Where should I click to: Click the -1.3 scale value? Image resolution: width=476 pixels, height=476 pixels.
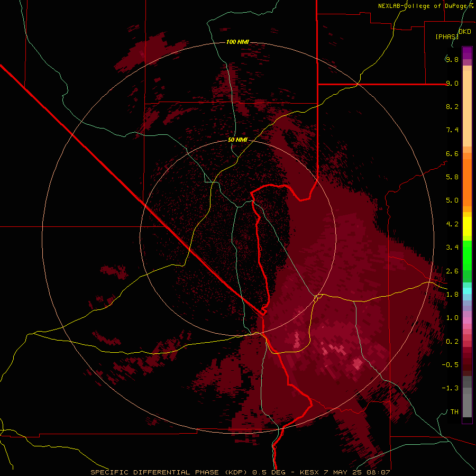(450, 388)
